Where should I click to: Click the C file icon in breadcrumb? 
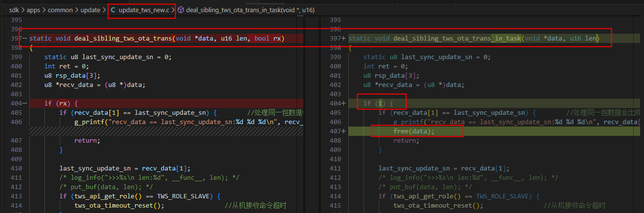click(x=113, y=10)
